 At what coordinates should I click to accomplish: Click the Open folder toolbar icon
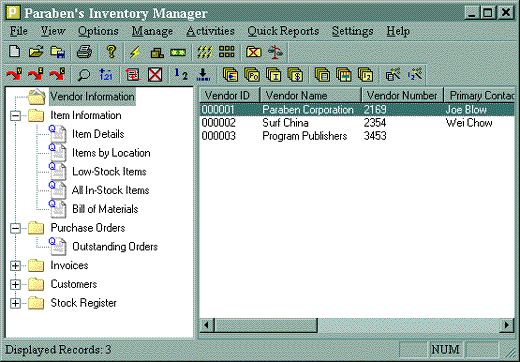pos(36,52)
